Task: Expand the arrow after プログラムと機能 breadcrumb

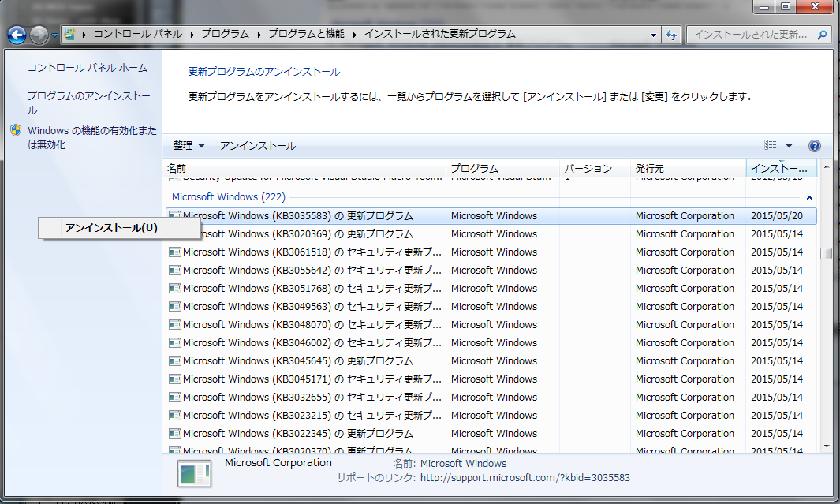Action: coord(355,34)
